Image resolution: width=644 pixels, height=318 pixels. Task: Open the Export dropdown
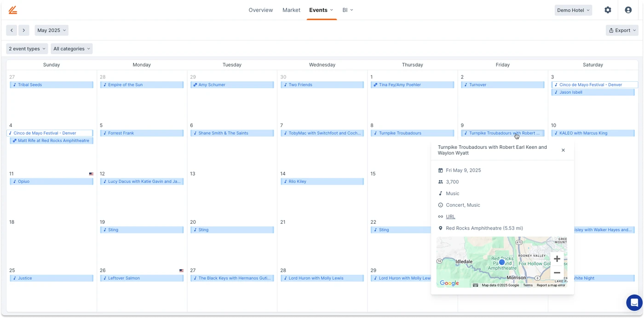pos(622,30)
